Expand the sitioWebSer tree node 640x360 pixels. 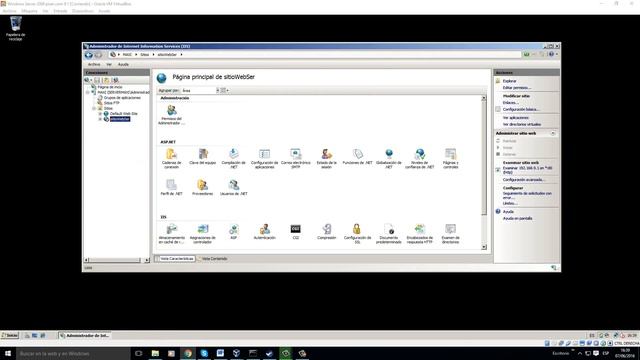(x=100, y=119)
